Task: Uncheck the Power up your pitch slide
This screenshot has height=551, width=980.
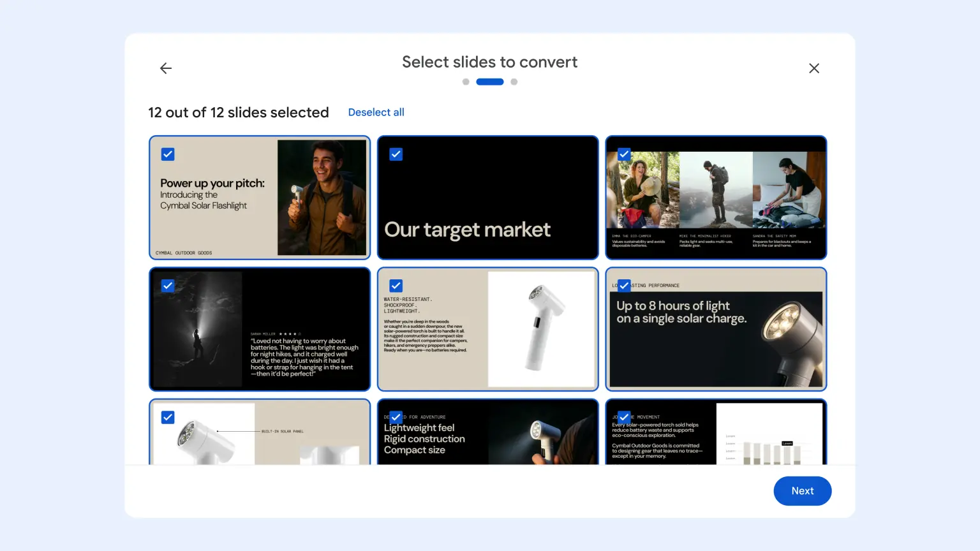Action: [168, 154]
